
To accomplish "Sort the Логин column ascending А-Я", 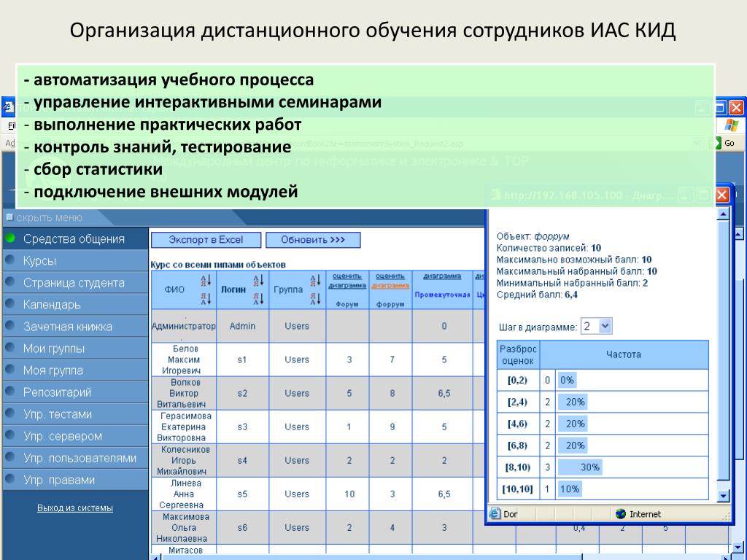I will click(x=258, y=279).
